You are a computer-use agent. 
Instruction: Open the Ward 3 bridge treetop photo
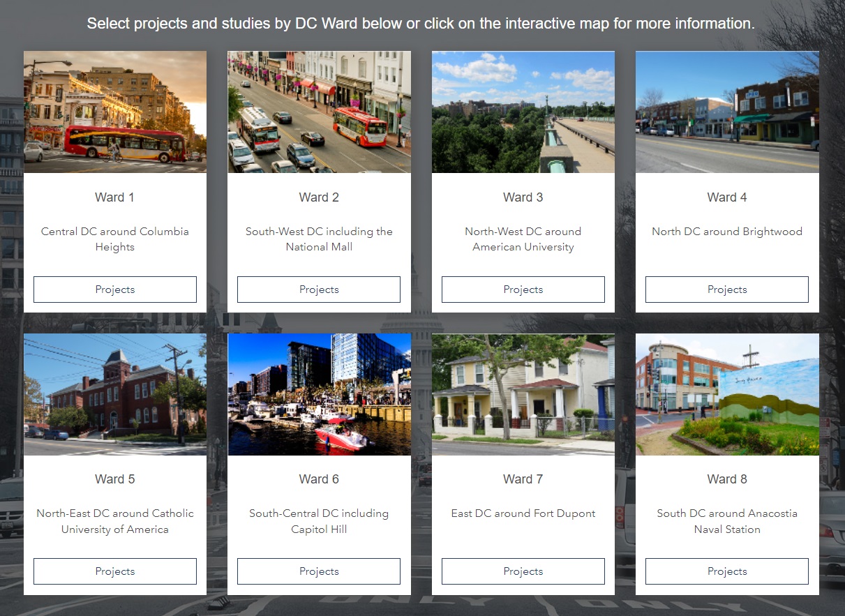pyautogui.click(x=523, y=112)
